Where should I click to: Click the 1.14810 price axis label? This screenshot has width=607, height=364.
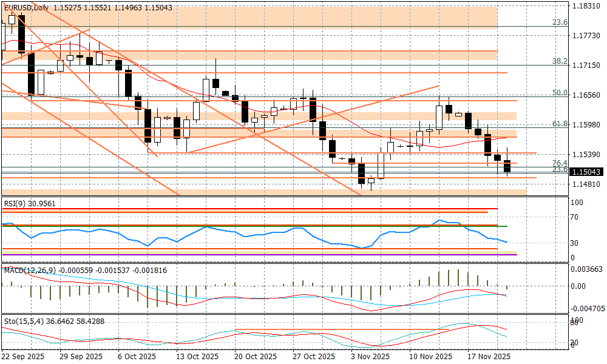pyautogui.click(x=588, y=184)
